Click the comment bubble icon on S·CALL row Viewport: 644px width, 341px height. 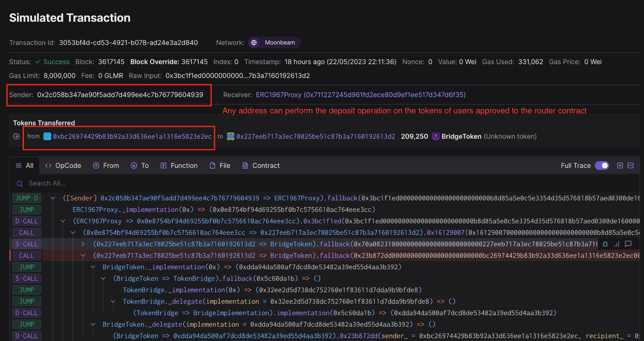click(628, 244)
